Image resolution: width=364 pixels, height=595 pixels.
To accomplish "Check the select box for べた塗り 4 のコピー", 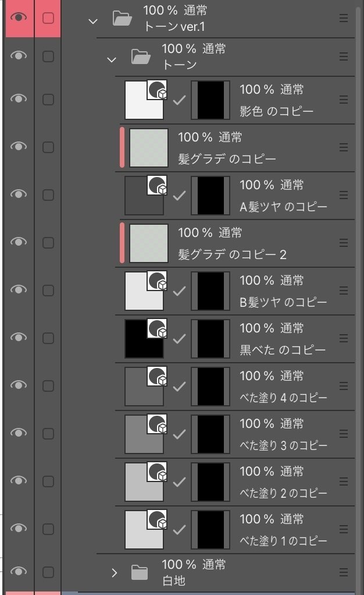I will coord(48,385).
